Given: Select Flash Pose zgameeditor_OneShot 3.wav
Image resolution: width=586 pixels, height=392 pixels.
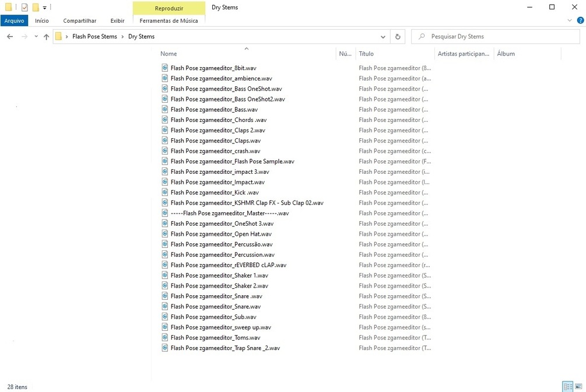Looking at the screenshot, I should (x=222, y=223).
